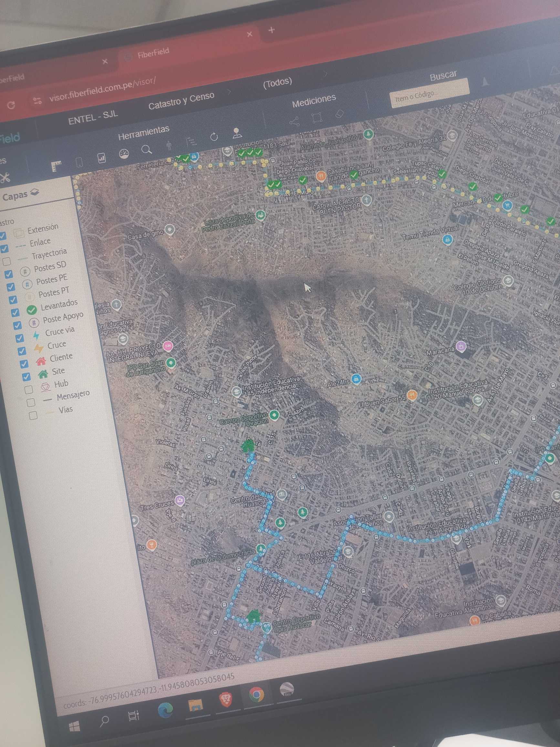Select the polygon area measurement tool
Screen dimensions: 560x747
316,118
